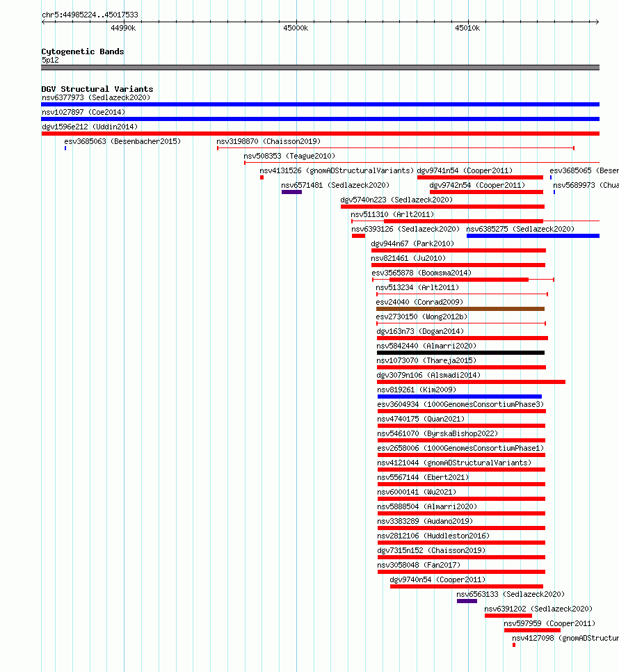Image resolution: width=619 pixels, height=672 pixels.
Task: Click nsv4740175 (Quan2021) label
Action: point(421,419)
